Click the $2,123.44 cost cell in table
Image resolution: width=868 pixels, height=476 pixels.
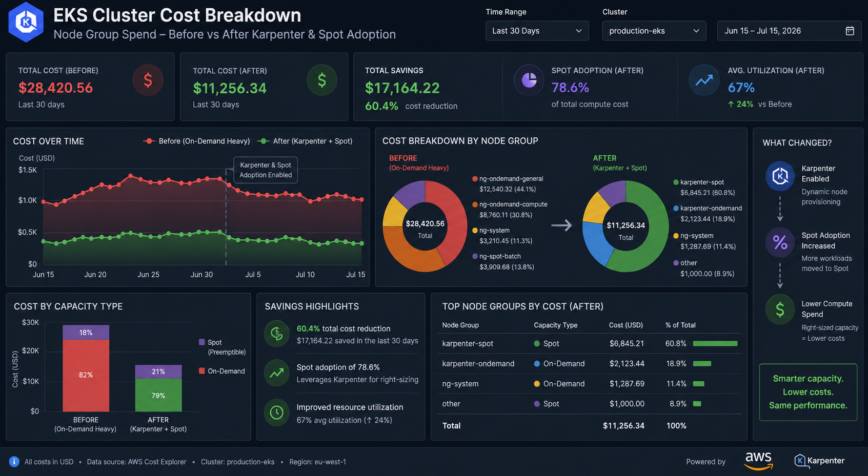(x=627, y=363)
